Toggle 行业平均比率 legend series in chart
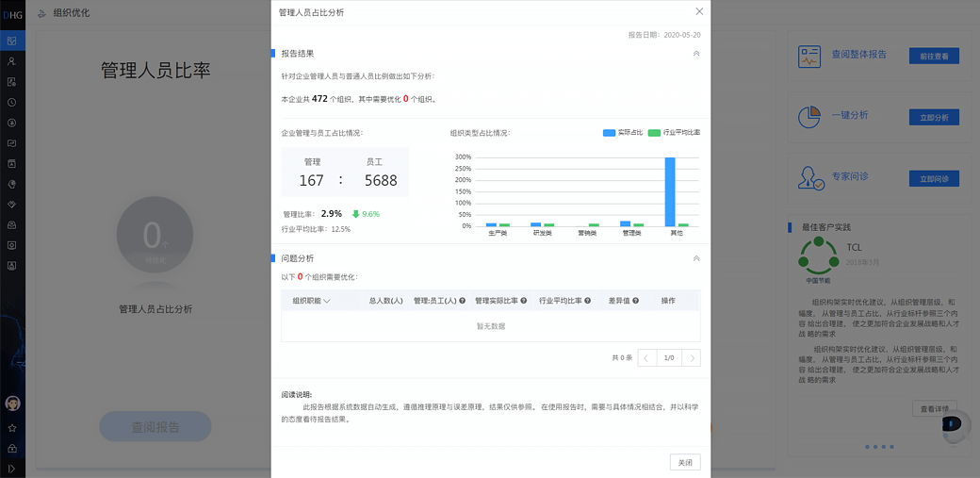This screenshot has width=980, height=478. click(674, 133)
